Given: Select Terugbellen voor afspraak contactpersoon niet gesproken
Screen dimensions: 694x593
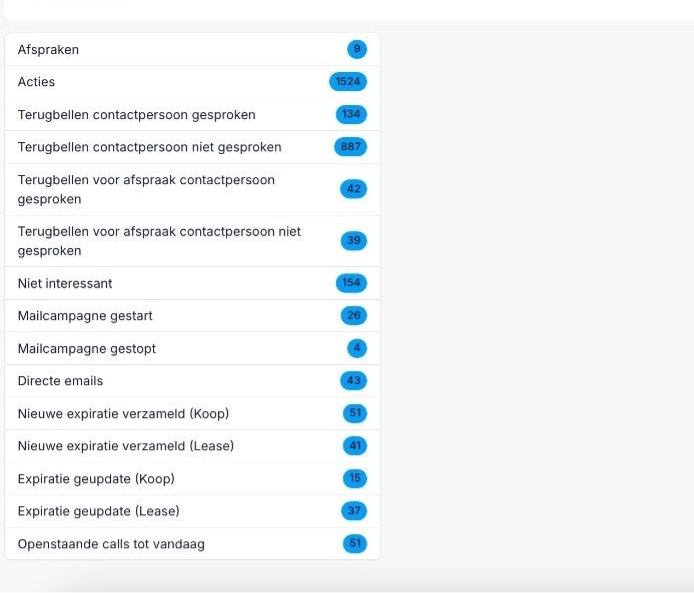Looking at the screenshot, I should tap(159, 241).
